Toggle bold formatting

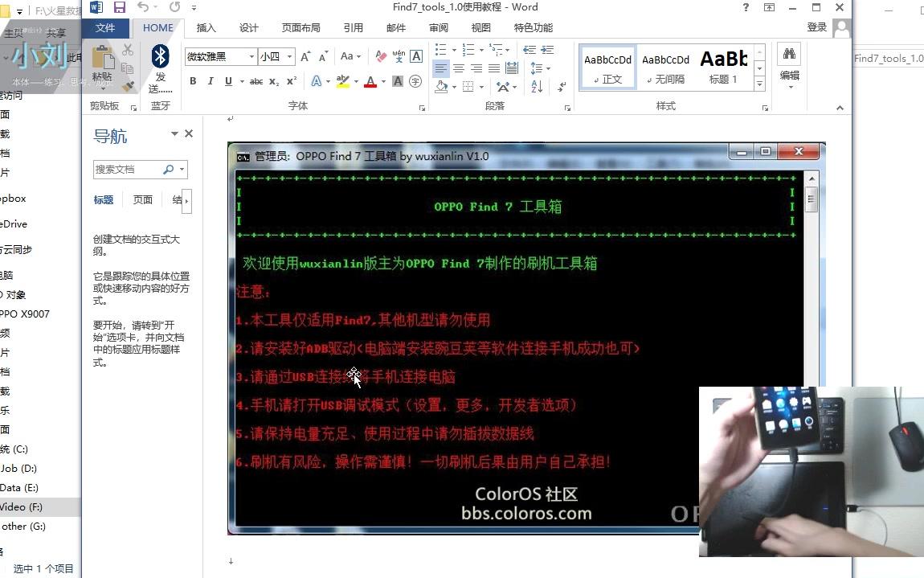tap(193, 81)
